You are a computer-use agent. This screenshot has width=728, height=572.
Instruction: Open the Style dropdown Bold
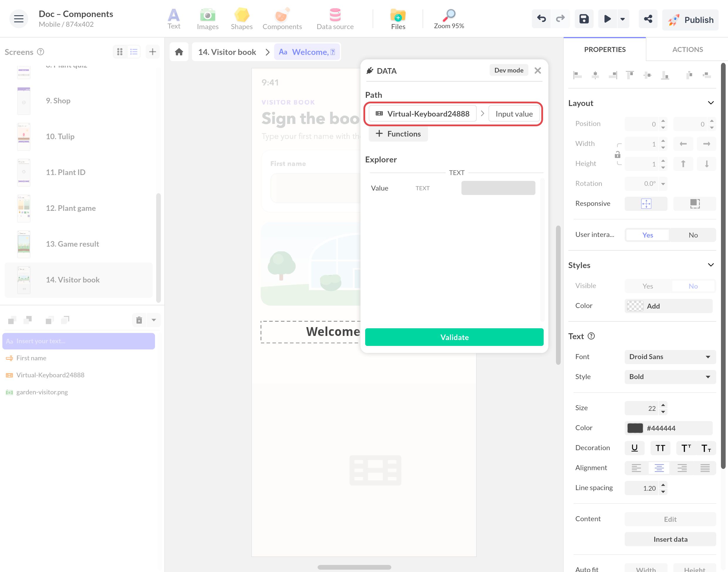[670, 377]
